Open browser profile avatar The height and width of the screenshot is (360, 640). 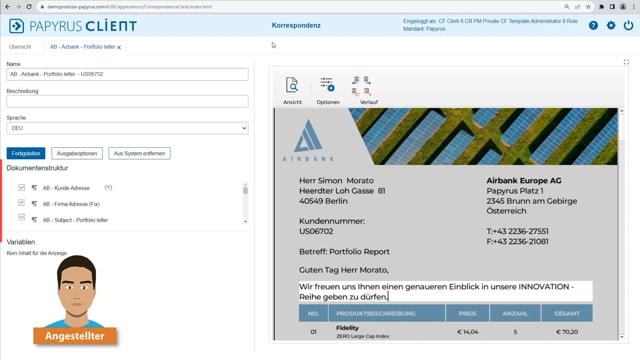coord(623,7)
